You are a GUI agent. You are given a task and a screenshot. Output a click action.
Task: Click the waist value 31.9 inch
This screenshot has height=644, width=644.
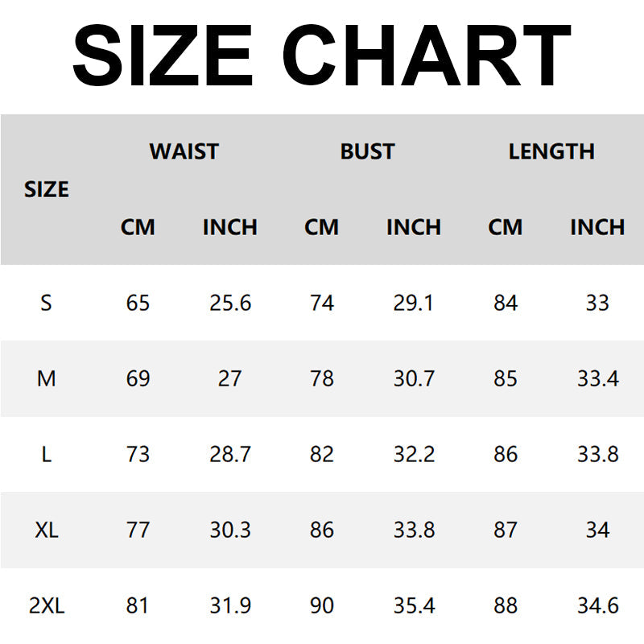(230, 605)
